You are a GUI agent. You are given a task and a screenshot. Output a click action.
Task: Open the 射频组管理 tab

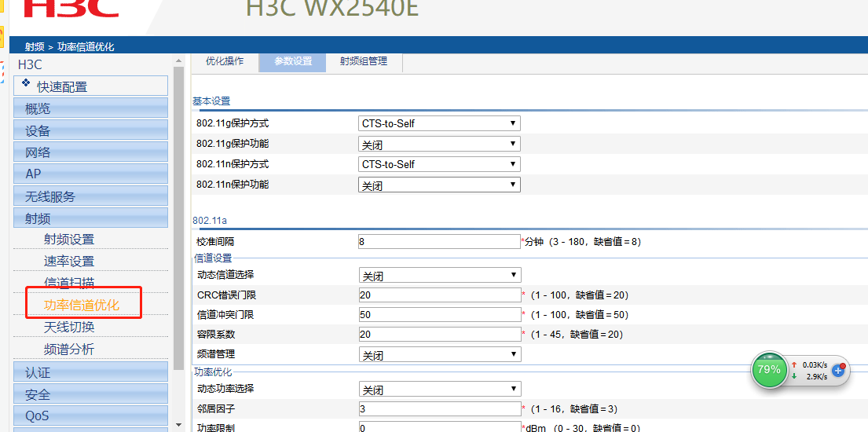(364, 61)
